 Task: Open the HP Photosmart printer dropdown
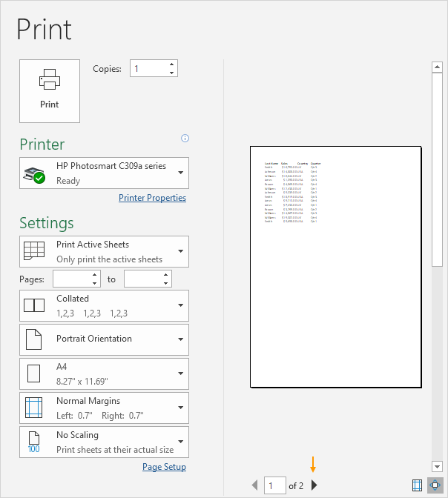[x=104, y=173]
